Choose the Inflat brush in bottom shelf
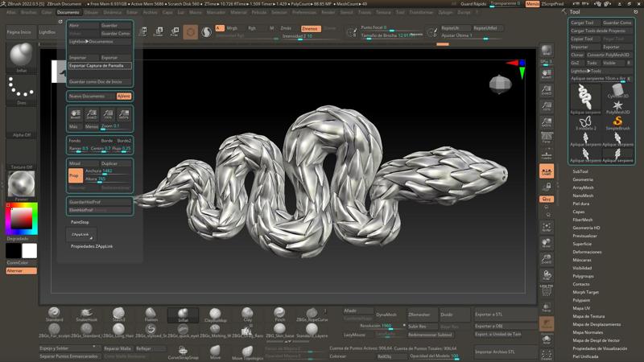This screenshot has width=644, height=362. tap(184, 315)
